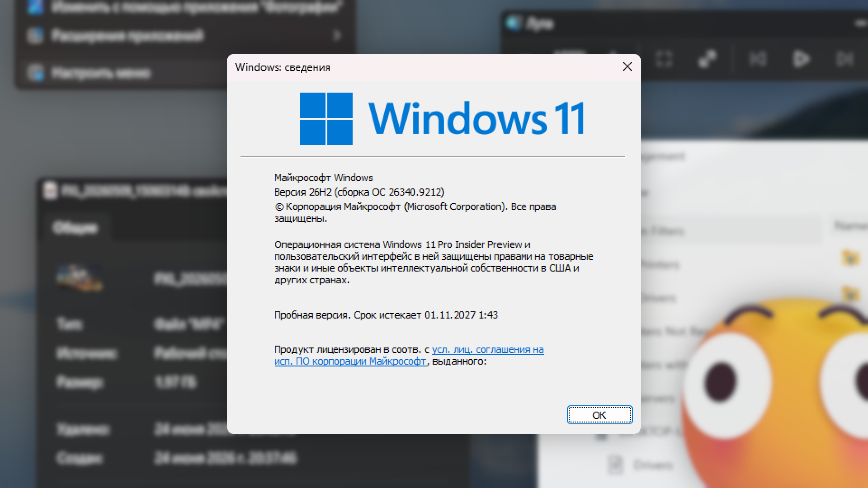Click the Microsoft Corporation copyright notice text
Image resolution: width=868 pixels, height=488 pixels.
click(x=415, y=212)
